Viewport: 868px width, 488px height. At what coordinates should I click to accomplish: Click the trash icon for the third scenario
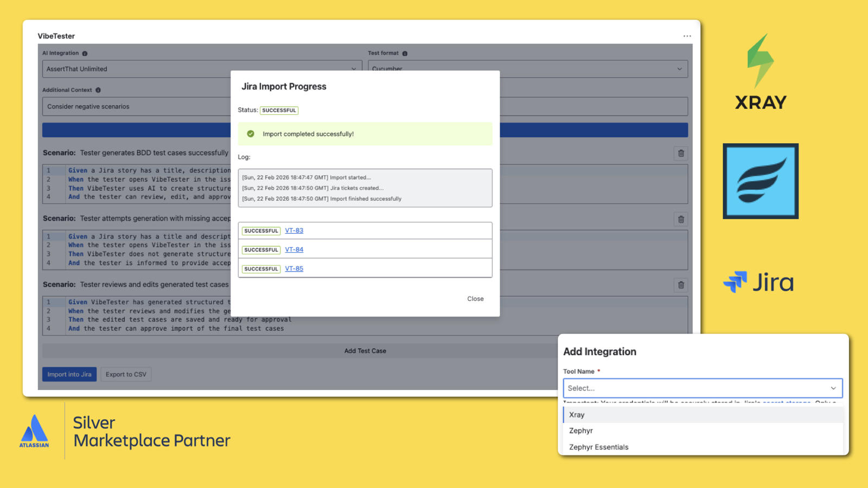click(x=681, y=285)
